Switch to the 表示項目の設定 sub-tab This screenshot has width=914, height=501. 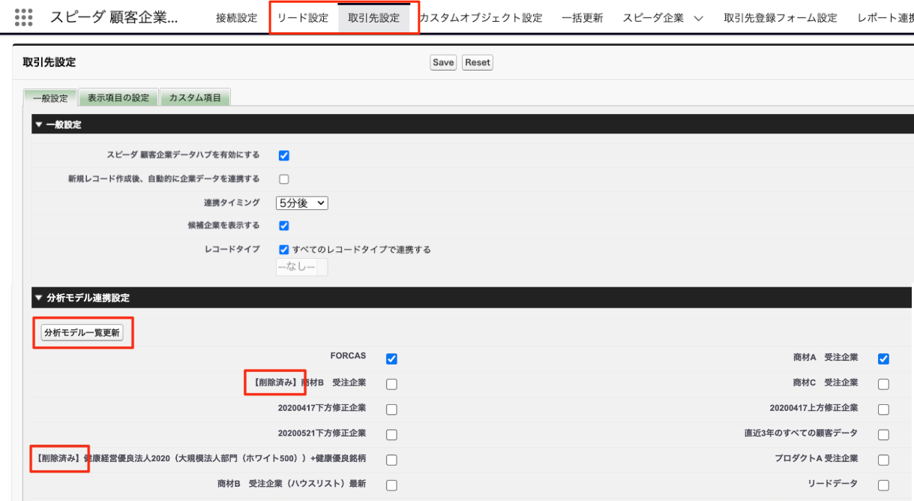coord(118,97)
